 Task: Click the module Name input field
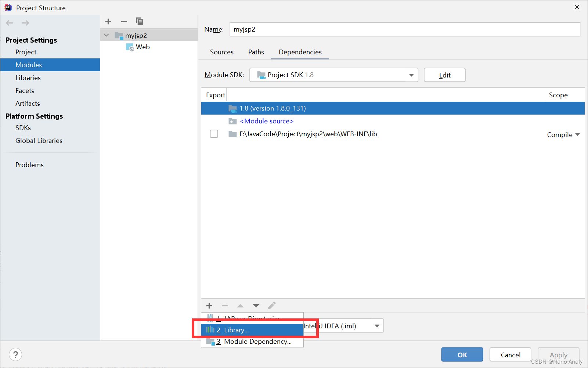[405, 29]
